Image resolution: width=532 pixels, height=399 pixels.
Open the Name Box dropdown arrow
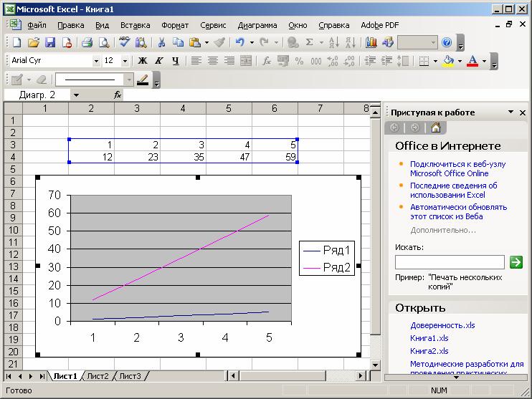tap(76, 95)
